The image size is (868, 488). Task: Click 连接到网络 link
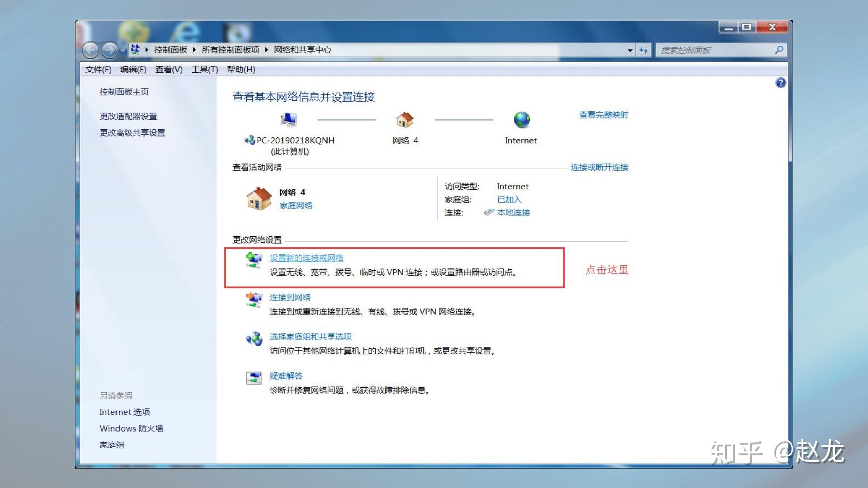[290, 297]
